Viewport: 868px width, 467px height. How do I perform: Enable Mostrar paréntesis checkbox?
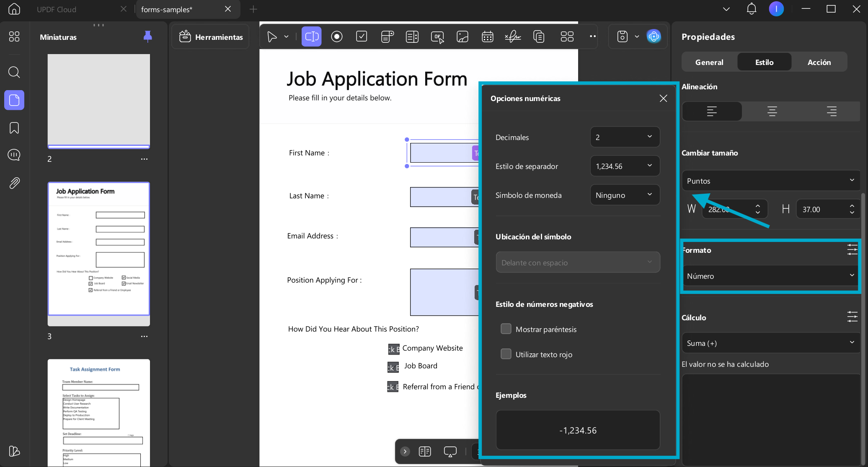point(506,329)
